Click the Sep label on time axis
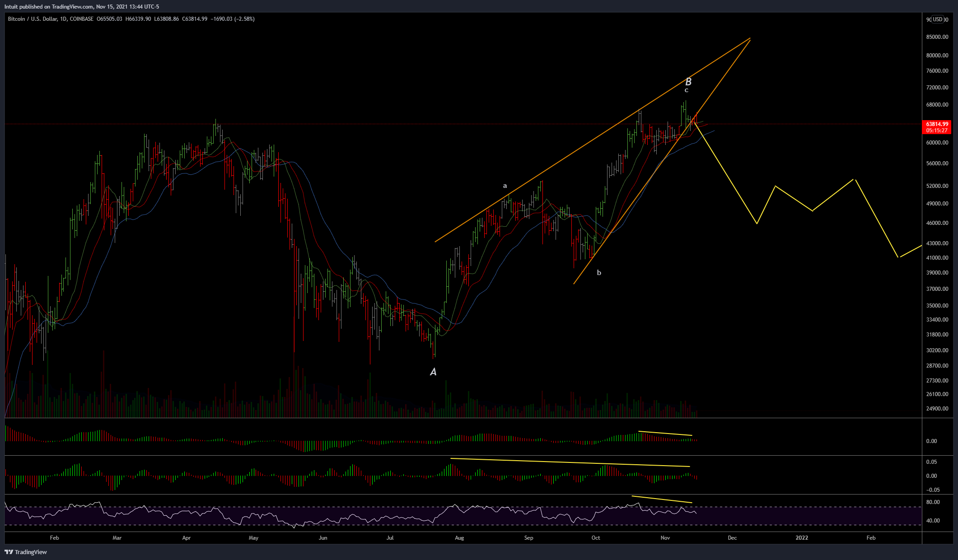The image size is (958, 560). [529, 538]
